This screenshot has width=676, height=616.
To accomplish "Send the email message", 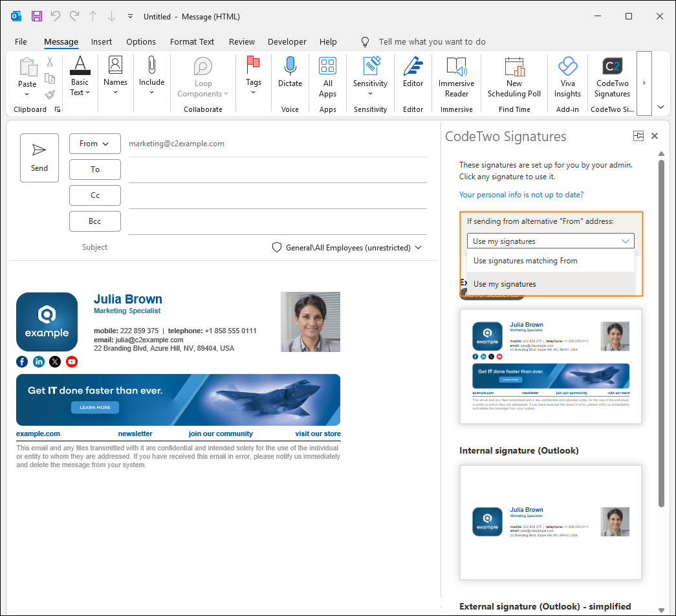I will 39,158.
